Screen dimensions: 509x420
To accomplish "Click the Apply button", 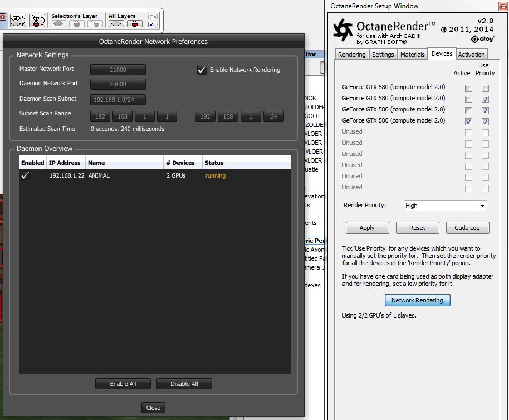I will click(367, 228).
